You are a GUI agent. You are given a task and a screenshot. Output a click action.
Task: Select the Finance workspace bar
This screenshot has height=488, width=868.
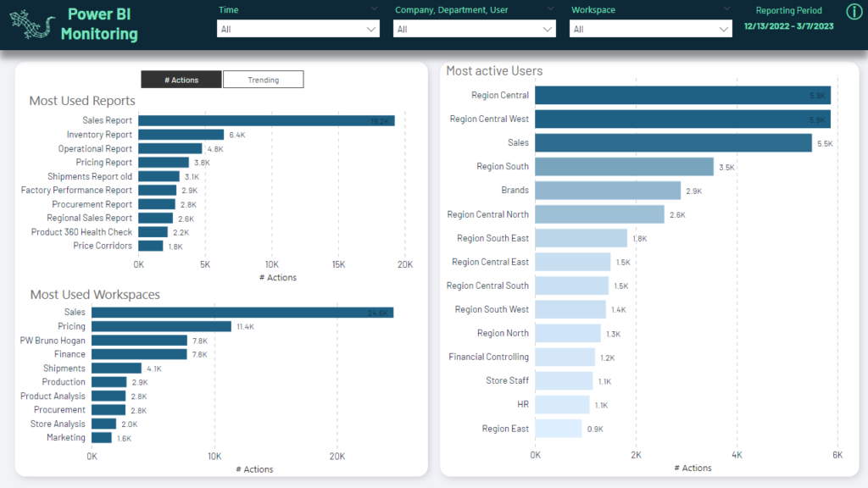(x=139, y=354)
